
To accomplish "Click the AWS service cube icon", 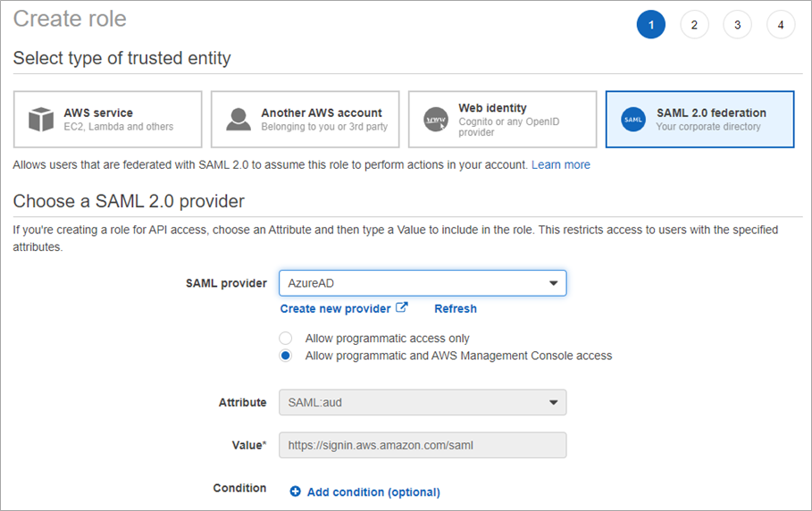I will pyautogui.click(x=41, y=119).
